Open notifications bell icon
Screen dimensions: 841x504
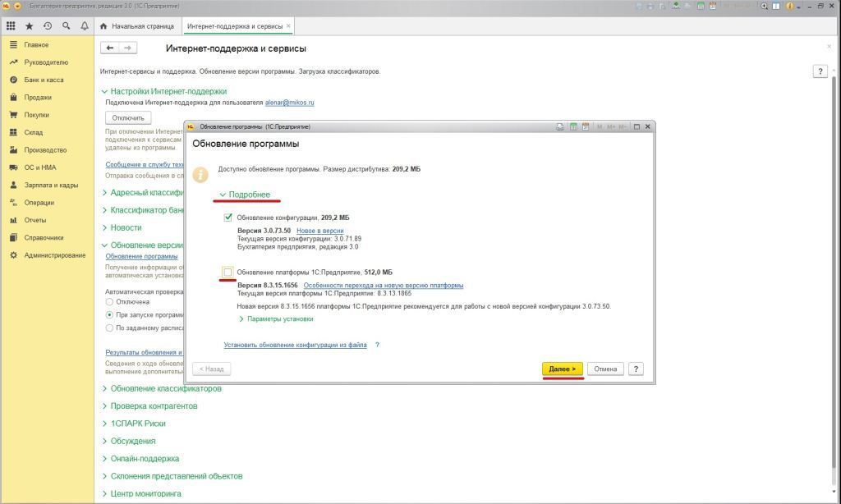(x=85, y=25)
